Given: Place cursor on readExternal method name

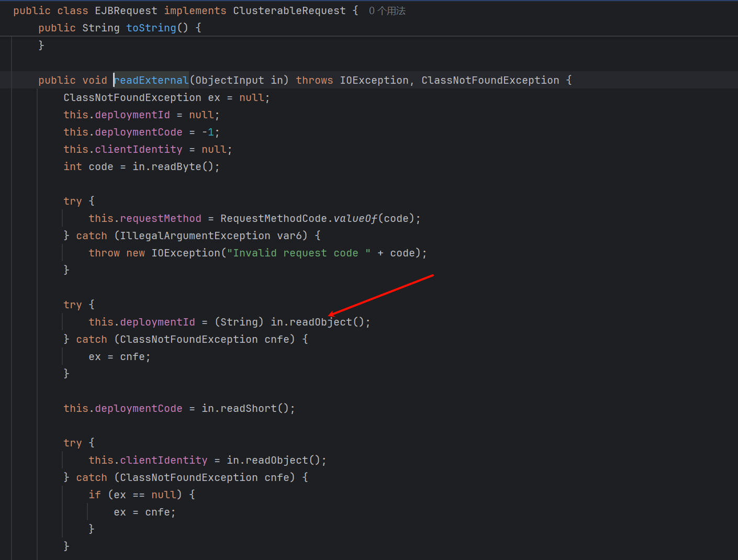Looking at the screenshot, I should (x=151, y=80).
